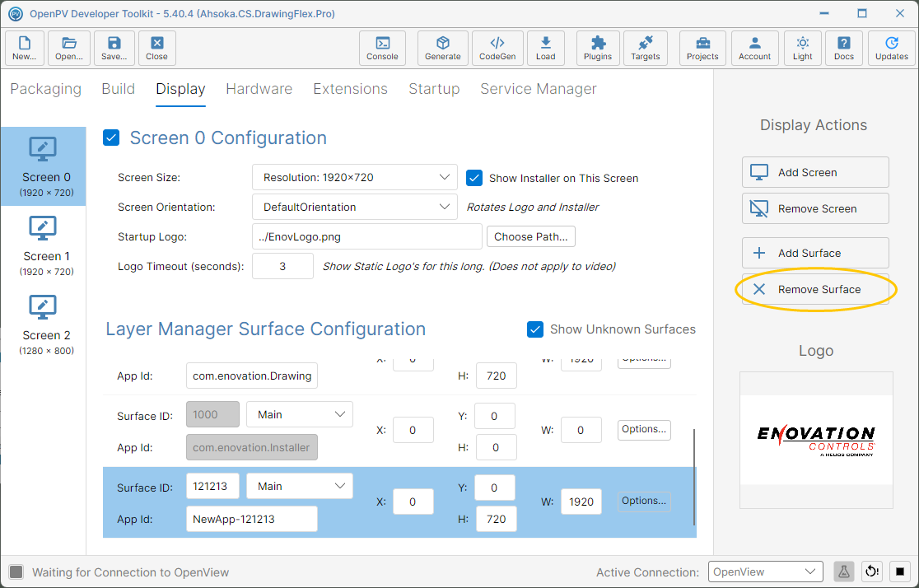Switch to the Build tab
Screen dimensions: 919x588
(x=119, y=89)
